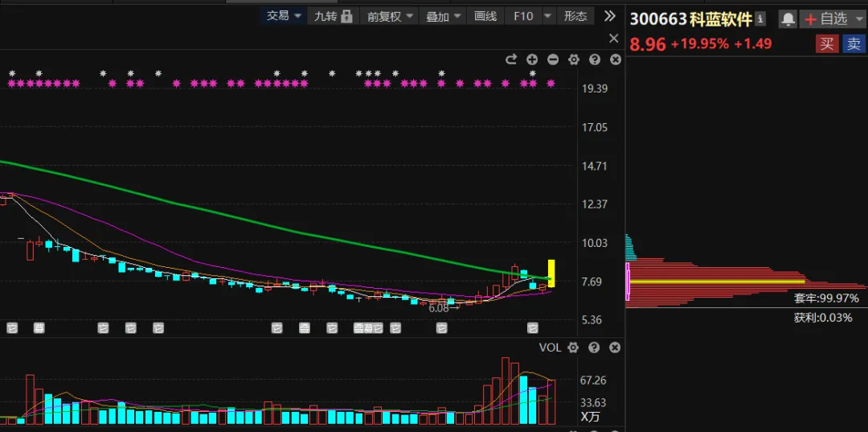Click the main chart share/redo arrow icon

(x=511, y=60)
